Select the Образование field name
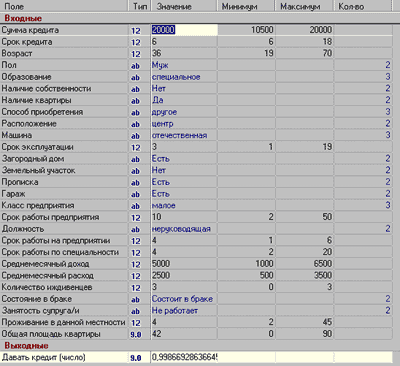400x366 pixels. point(26,77)
